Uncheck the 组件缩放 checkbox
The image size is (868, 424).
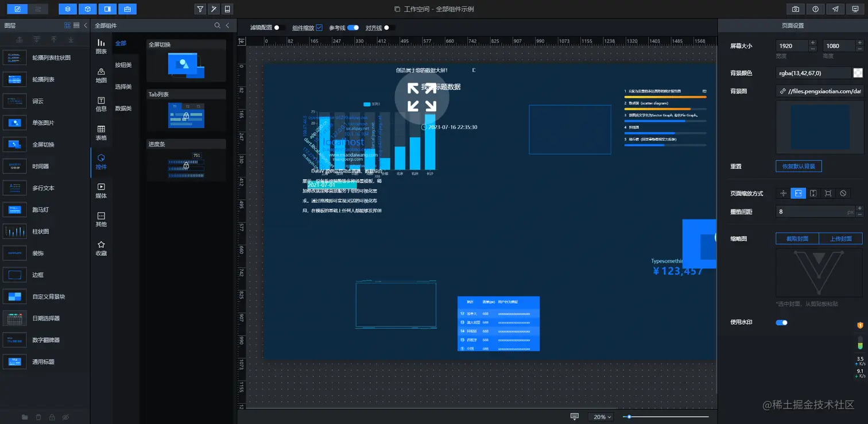click(319, 28)
